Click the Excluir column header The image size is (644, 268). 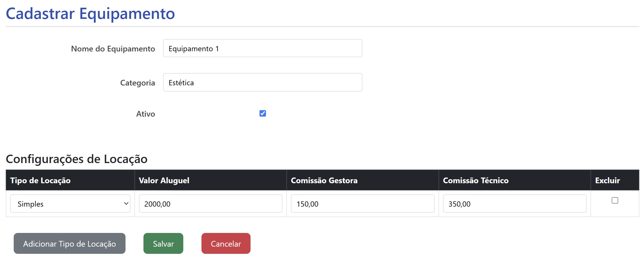(607, 180)
